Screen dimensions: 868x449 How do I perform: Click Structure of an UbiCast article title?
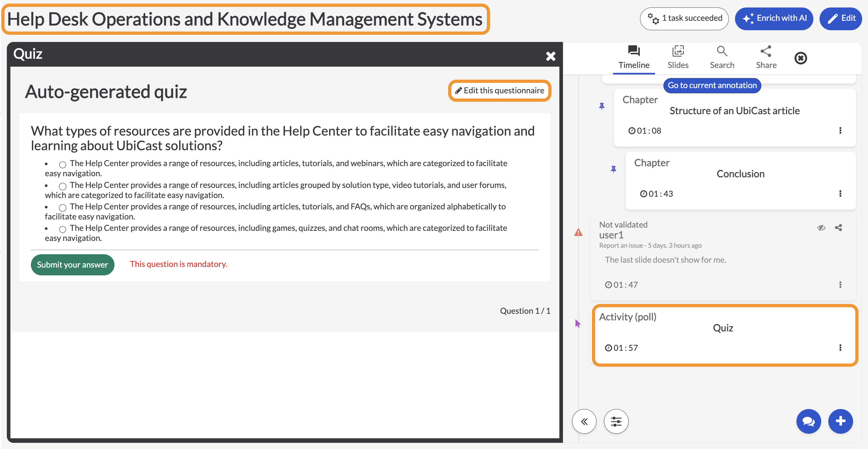734,111
